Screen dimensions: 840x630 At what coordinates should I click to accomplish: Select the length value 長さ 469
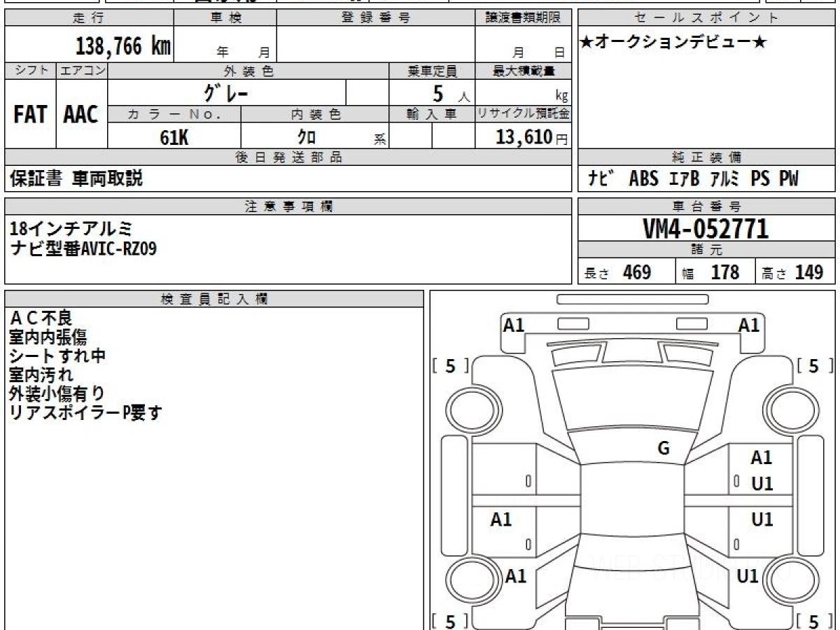coord(618,273)
